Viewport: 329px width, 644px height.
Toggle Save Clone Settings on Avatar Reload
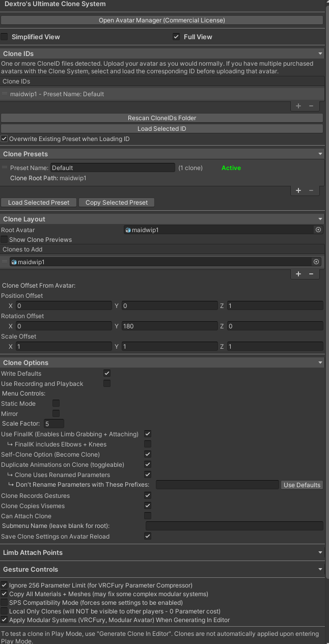(148, 536)
